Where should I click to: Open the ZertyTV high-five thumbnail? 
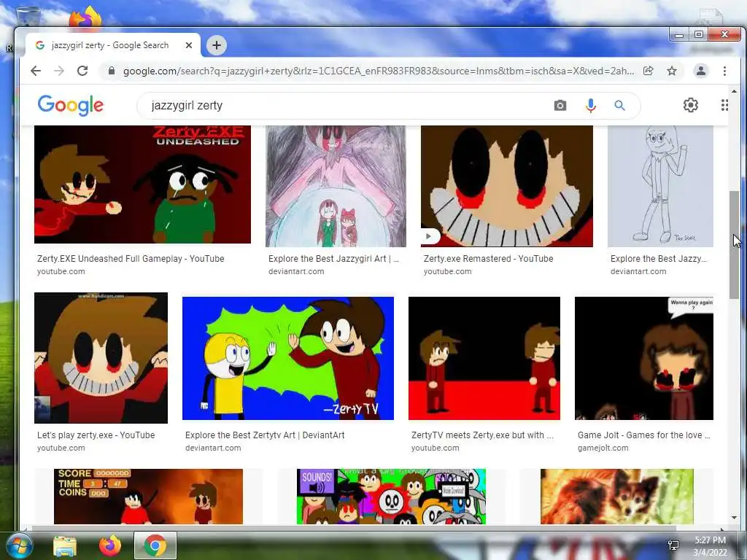coord(288,358)
